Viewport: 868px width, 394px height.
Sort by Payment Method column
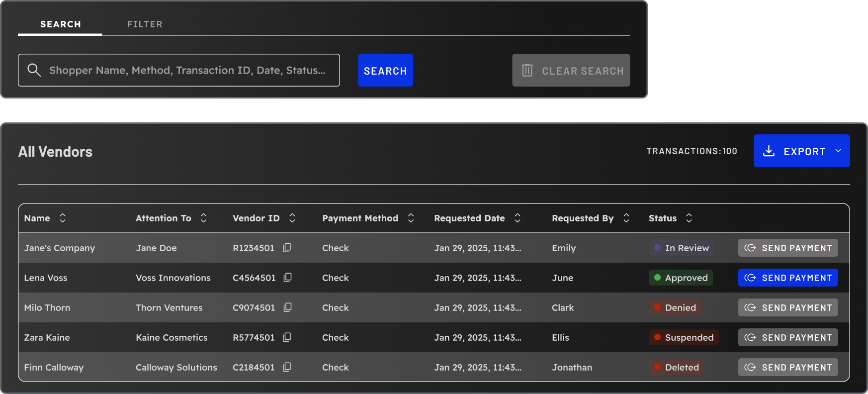[411, 218]
